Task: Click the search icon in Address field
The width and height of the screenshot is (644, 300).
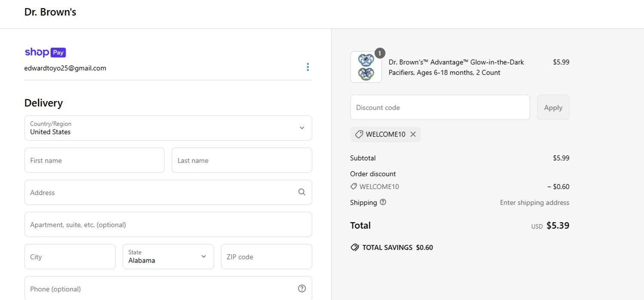Action: point(302,192)
